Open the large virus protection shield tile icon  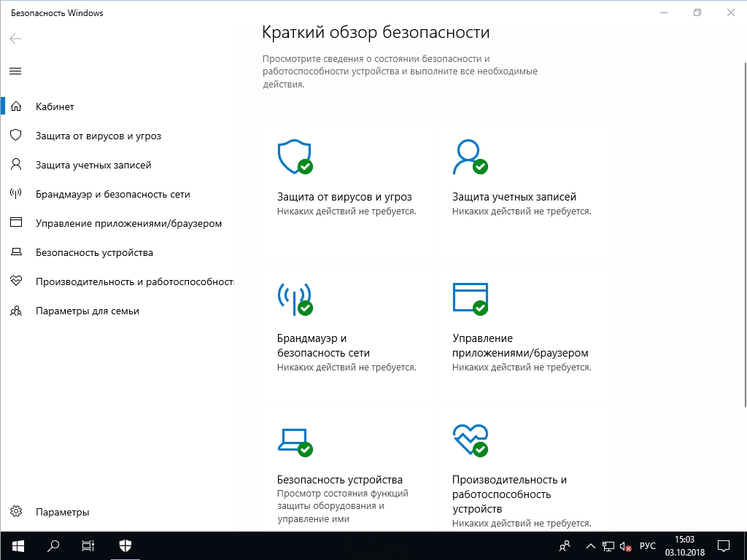[295, 157]
